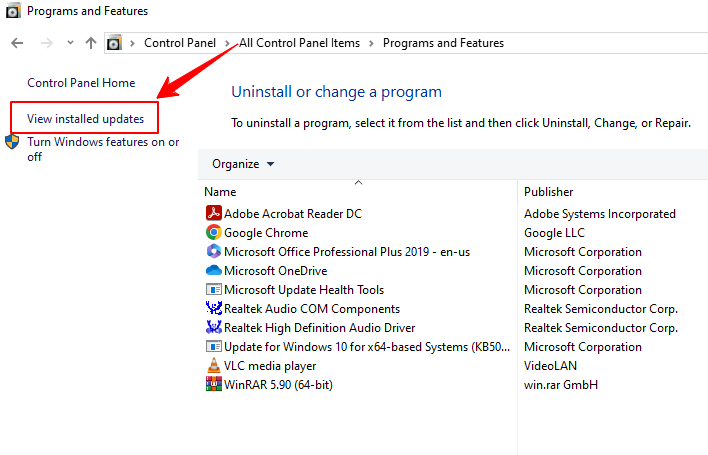Click the Up to parent folder arrow
The image size is (708, 455).
(x=91, y=43)
